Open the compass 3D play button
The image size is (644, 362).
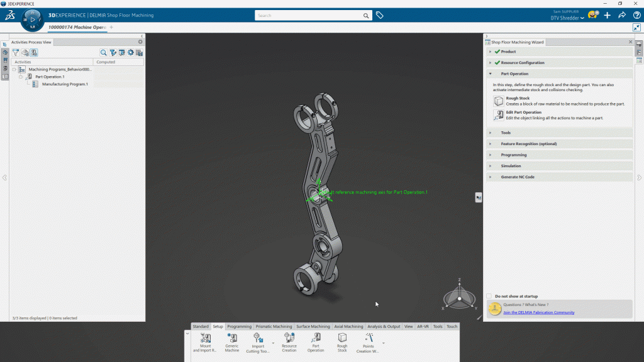[33, 19]
